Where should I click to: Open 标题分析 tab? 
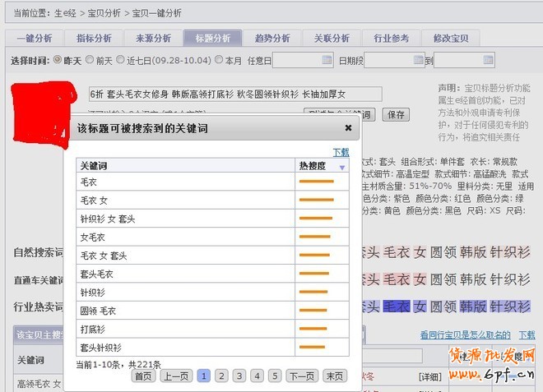212,38
